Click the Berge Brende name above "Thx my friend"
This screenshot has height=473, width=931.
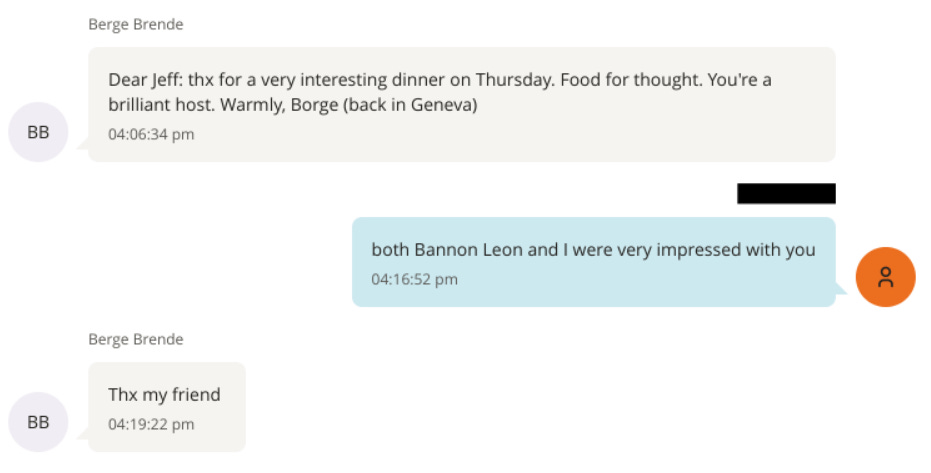click(x=135, y=339)
